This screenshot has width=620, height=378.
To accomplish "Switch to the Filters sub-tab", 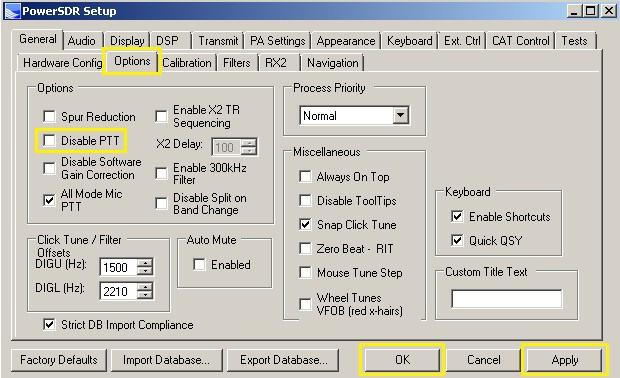I will (x=236, y=62).
